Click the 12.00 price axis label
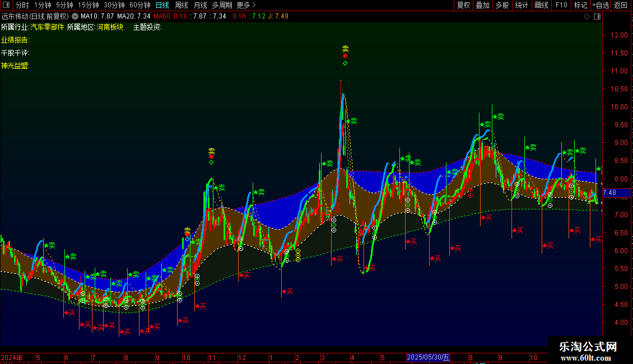This screenshot has width=633, height=364. point(619,35)
